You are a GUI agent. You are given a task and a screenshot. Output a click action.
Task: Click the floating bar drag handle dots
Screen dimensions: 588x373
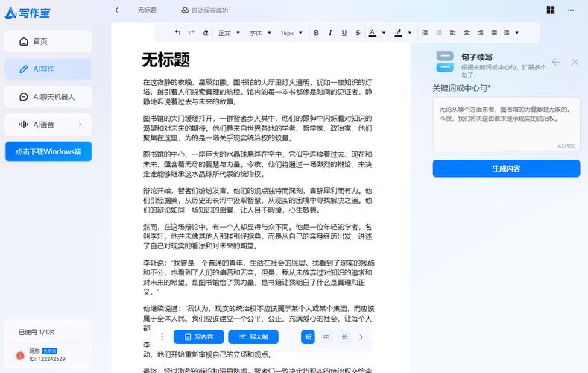[162, 336]
